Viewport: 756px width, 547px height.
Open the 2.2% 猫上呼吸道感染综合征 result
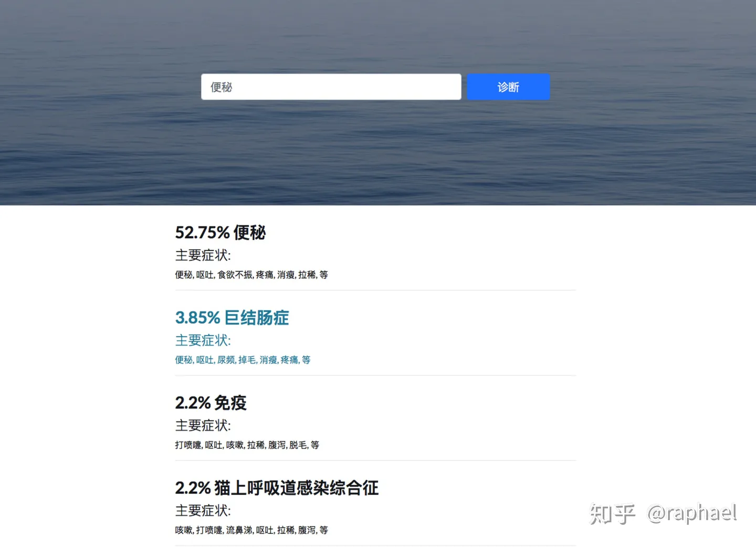click(x=277, y=488)
